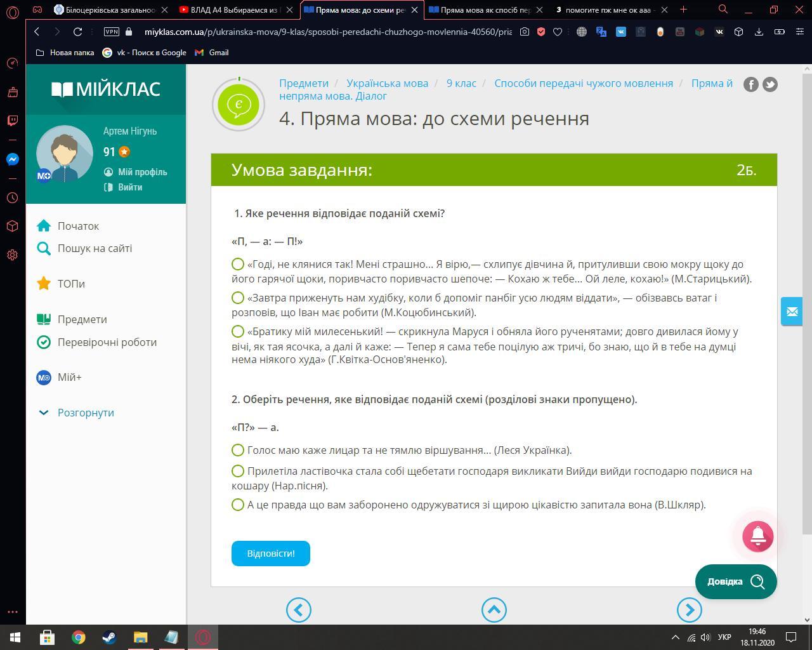This screenshot has height=650, width=812.
Task: Open History clock icon in sidebar
Action: pyautogui.click(x=13, y=198)
